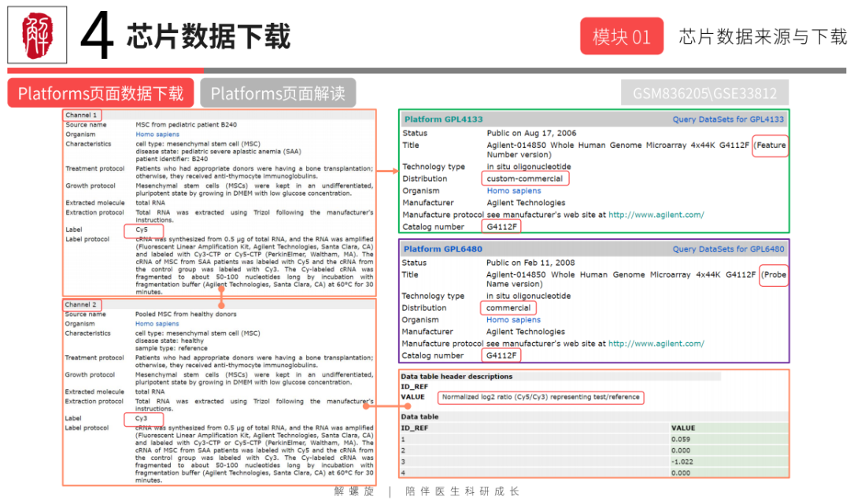This screenshot has height=504, width=850.
Task: Click 'Public on Feb 11, 2008' status
Action: (x=530, y=263)
